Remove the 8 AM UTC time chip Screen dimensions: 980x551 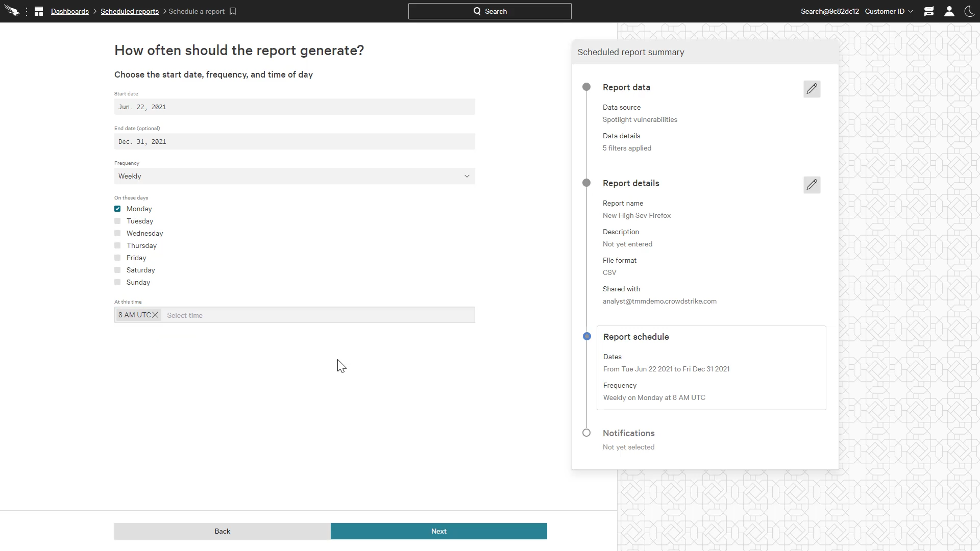(155, 315)
